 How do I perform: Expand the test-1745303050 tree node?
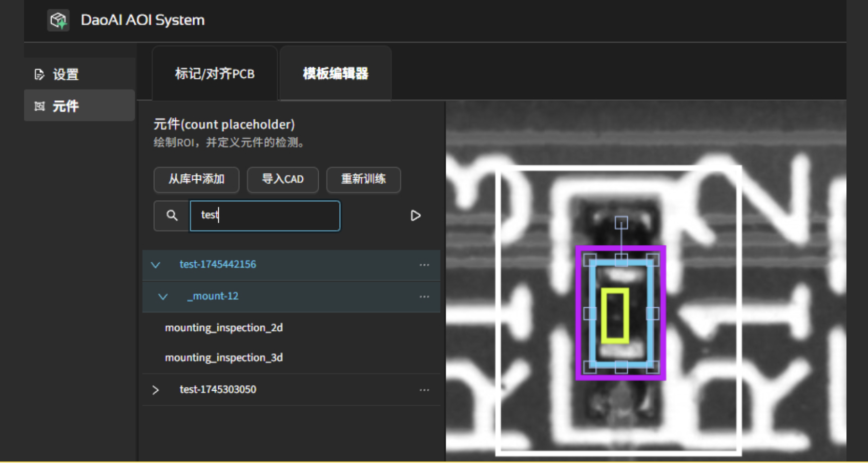(x=155, y=390)
